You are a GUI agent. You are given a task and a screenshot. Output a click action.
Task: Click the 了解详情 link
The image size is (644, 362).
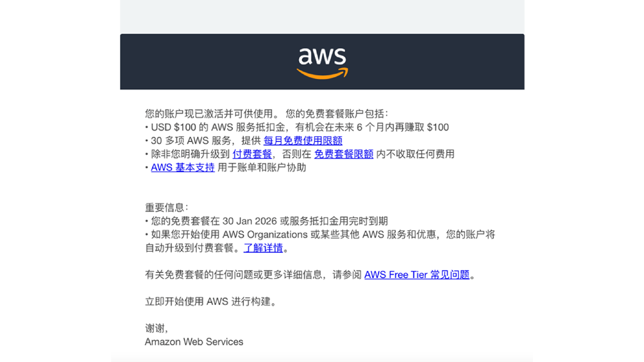point(263,248)
